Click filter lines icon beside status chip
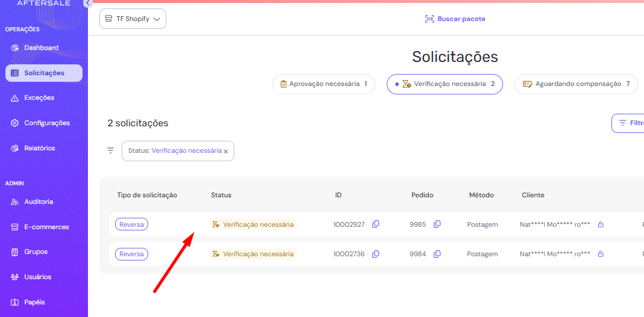The image size is (644, 317). (110, 150)
